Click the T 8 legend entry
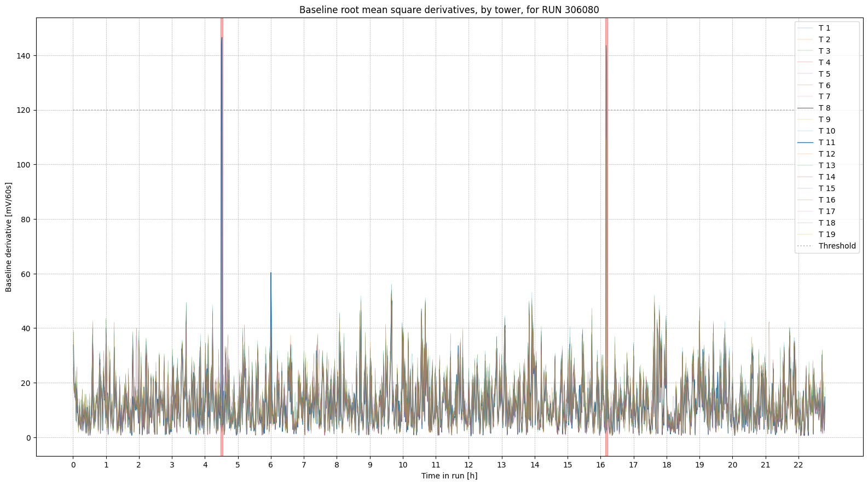The image size is (868, 485). (824, 108)
